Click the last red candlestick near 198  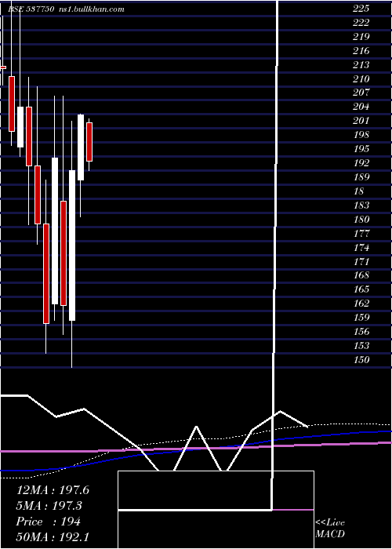point(89,142)
